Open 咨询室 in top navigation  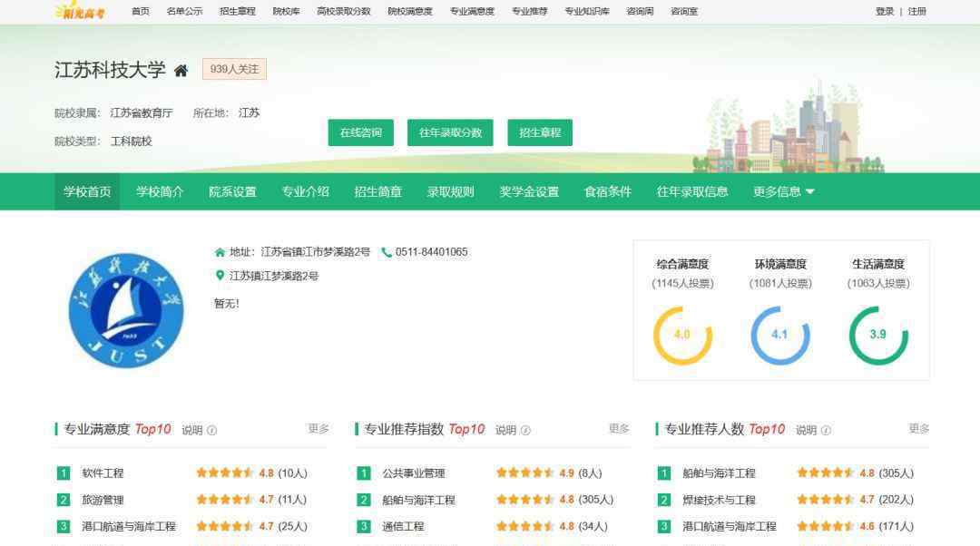(684, 11)
